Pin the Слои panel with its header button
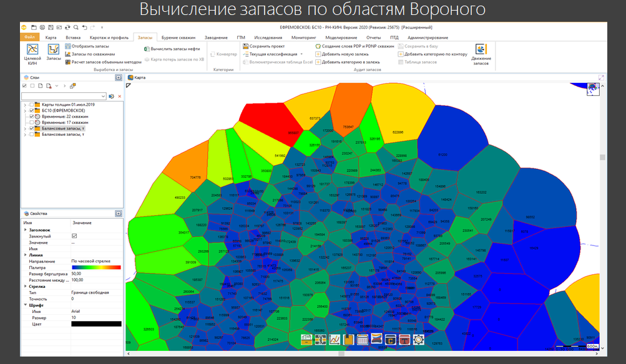Image resolution: width=626 pixels, height=364 pixels. (x=119, y=77)
